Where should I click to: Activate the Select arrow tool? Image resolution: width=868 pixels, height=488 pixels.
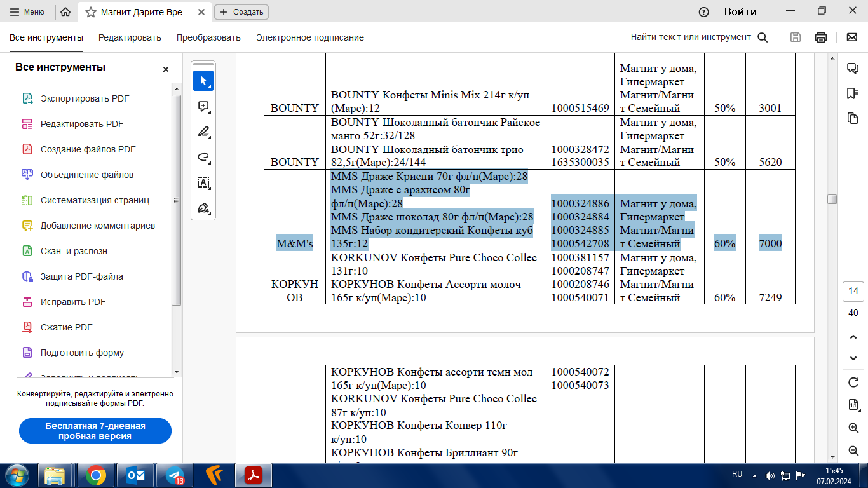coord(203,81)
